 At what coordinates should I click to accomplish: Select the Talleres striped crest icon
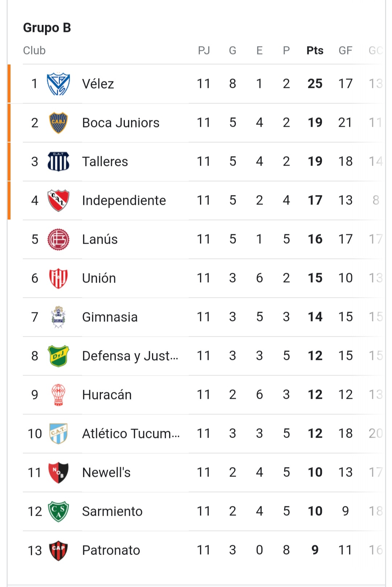pyautogui.click(x=58, y=162)
